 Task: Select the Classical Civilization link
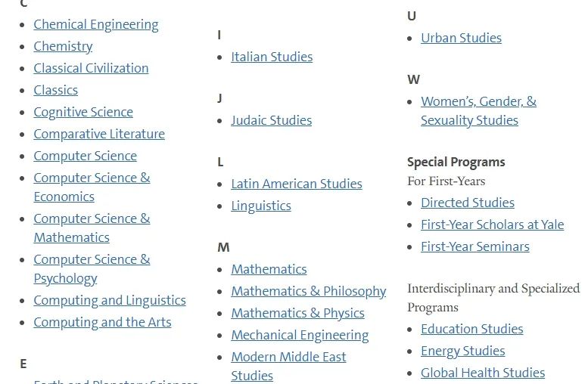coord(91,68)
